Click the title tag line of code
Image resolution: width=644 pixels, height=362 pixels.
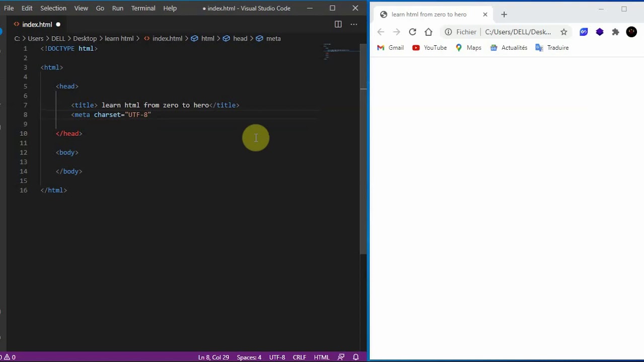click(x=155, y=105)
